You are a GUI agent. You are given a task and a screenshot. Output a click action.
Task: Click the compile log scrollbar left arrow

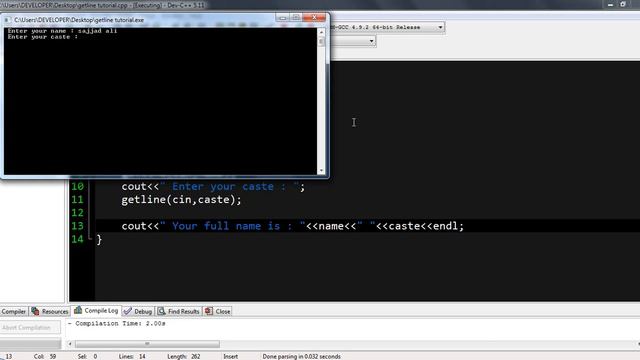tap(70, 344)
